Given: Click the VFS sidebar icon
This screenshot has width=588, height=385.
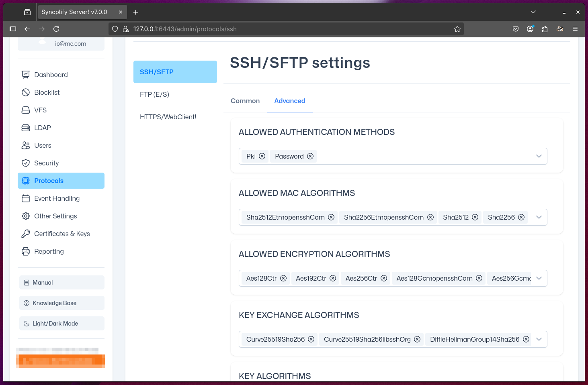Looking at the screenshot, I should click(26, 110).
